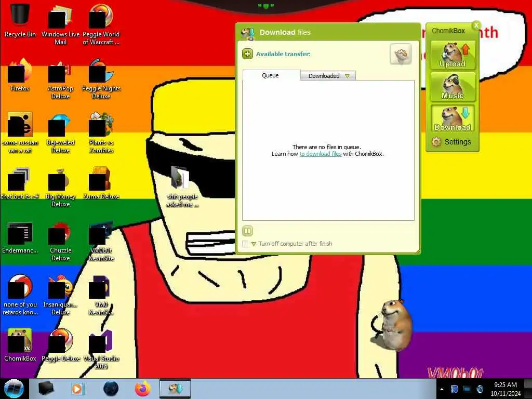Launch Peggle World of Warcraft shortcut
The height and width of the screenshot is (399, 532).
(101, 23)
